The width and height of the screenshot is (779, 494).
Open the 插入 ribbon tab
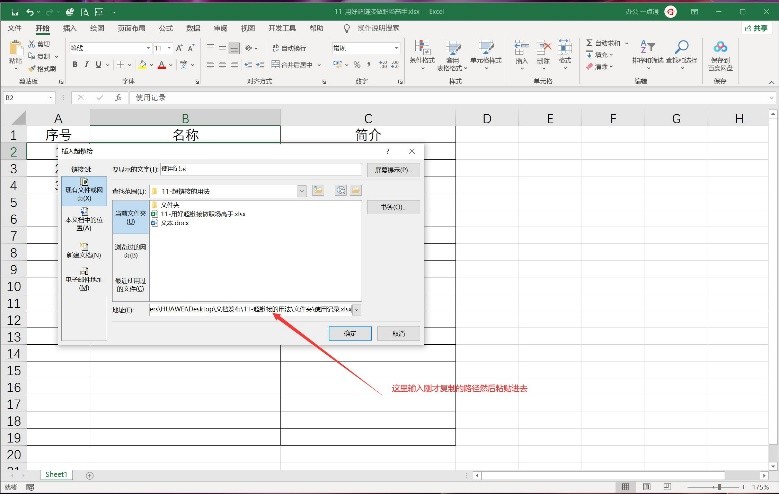[70, 29]
